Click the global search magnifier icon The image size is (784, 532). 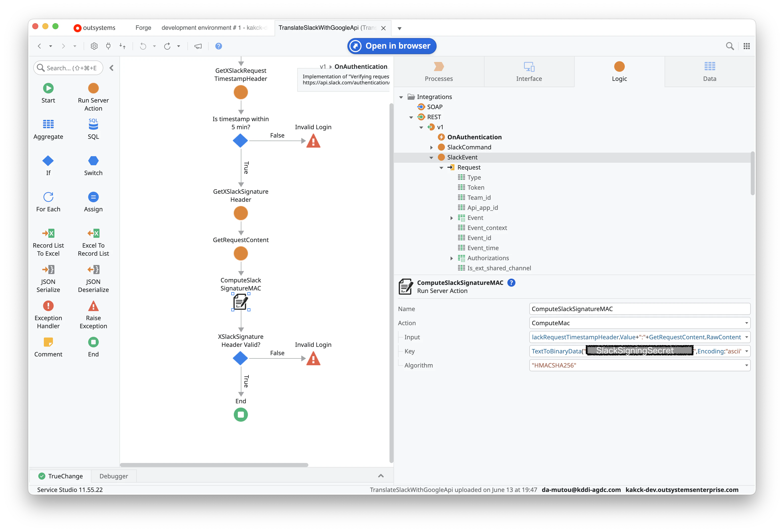click(729, 46)
